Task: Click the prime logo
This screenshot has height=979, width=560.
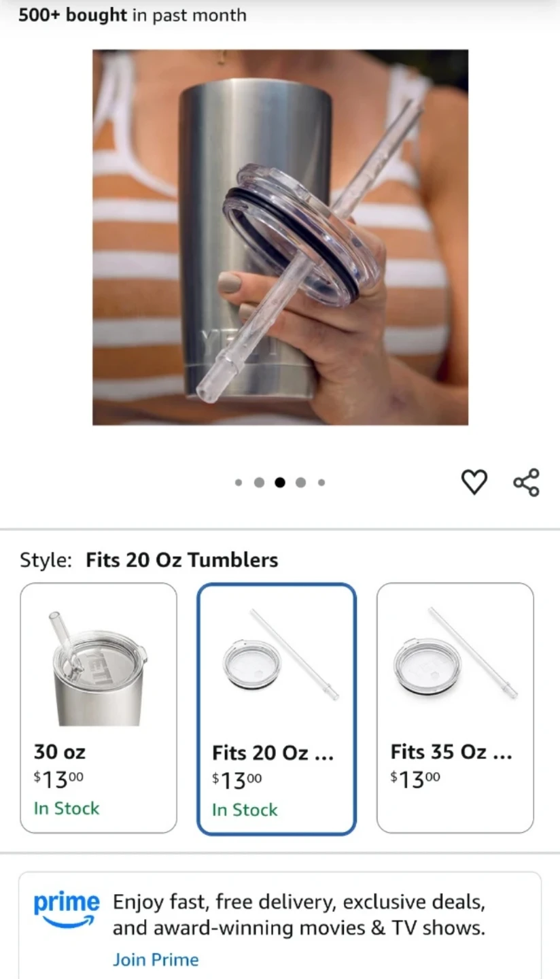Action: click(66, 910)
